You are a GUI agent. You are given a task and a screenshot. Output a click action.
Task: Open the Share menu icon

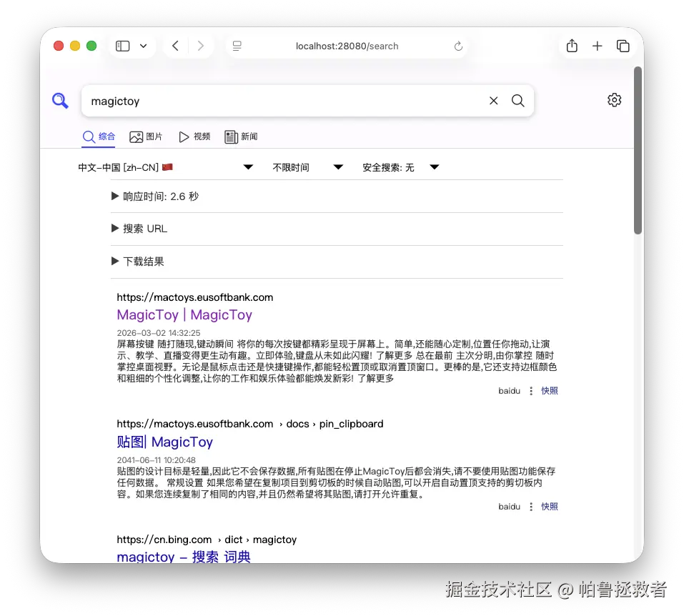click(572, 45)
